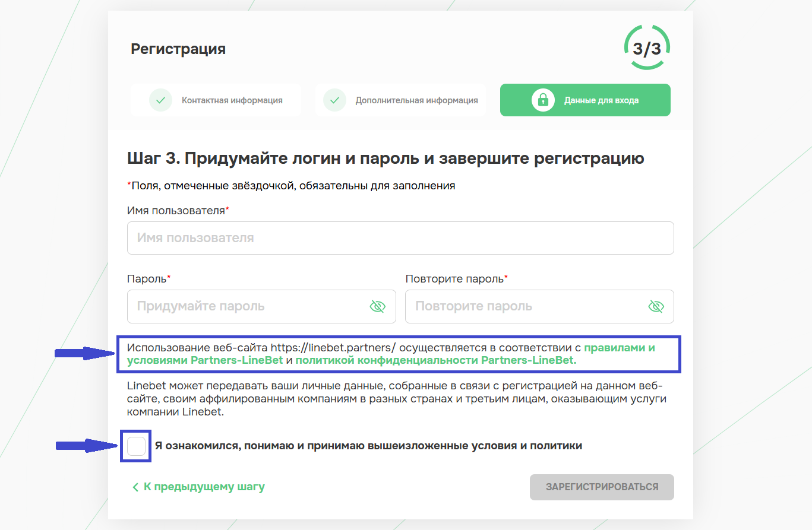Open политикой конфиденциальности Partners-LineBet link
The height and width of the screenshot is (530, 812).
click(436, 360)
